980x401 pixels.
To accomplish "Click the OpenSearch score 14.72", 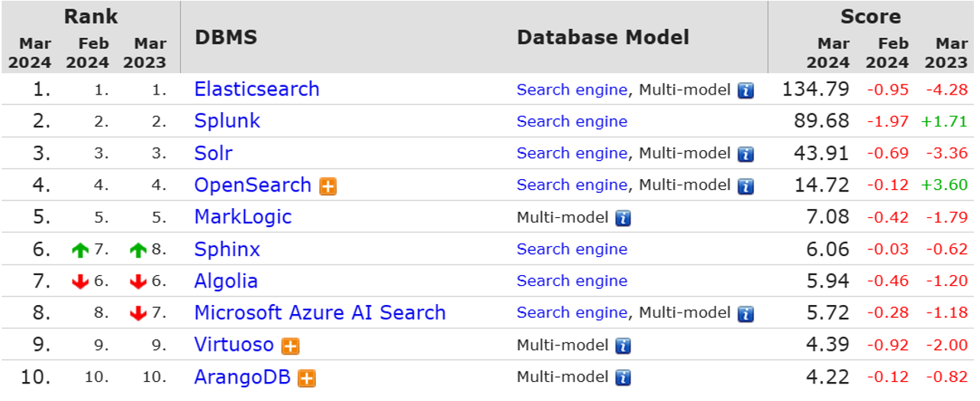I will pyautogui.click(x=822, y=185).
